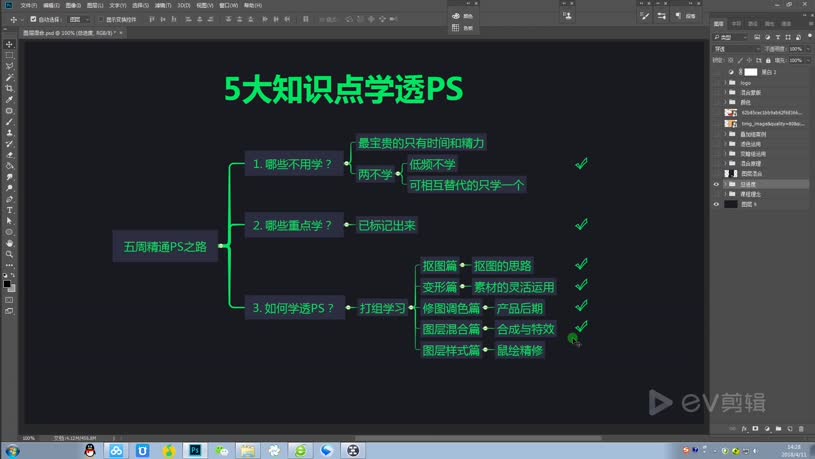Open Photoshop from the Windows taskbar
This screenshot has height=459, width=815.
click(x=195, y=450)
